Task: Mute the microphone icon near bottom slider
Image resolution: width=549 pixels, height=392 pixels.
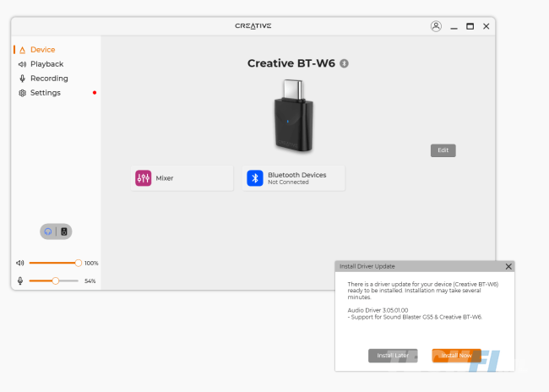Action: 20,280
